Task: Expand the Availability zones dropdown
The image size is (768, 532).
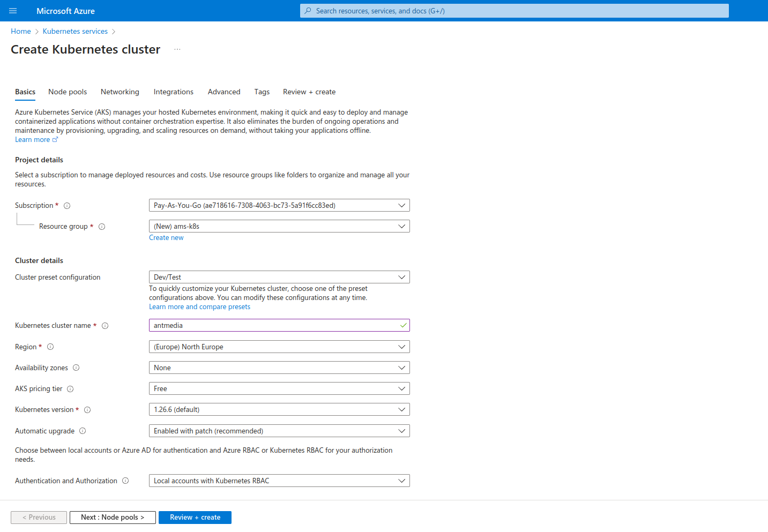Action: pyautogui.click(x=279, y=368)
